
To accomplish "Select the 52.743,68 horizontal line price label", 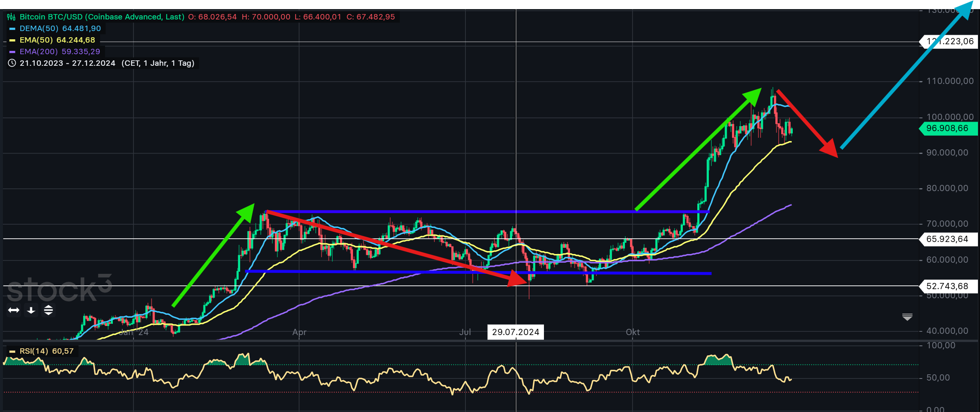I will pos(947,286).
